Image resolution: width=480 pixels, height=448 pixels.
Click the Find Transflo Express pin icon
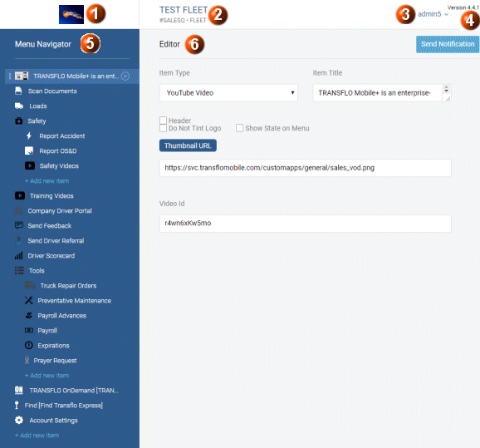pos(17,405)
